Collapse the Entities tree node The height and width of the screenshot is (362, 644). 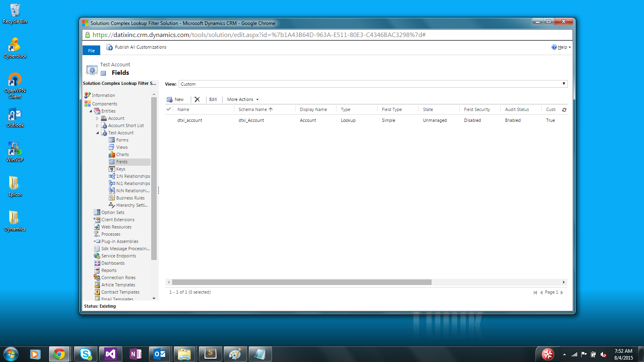coord(91,111)
